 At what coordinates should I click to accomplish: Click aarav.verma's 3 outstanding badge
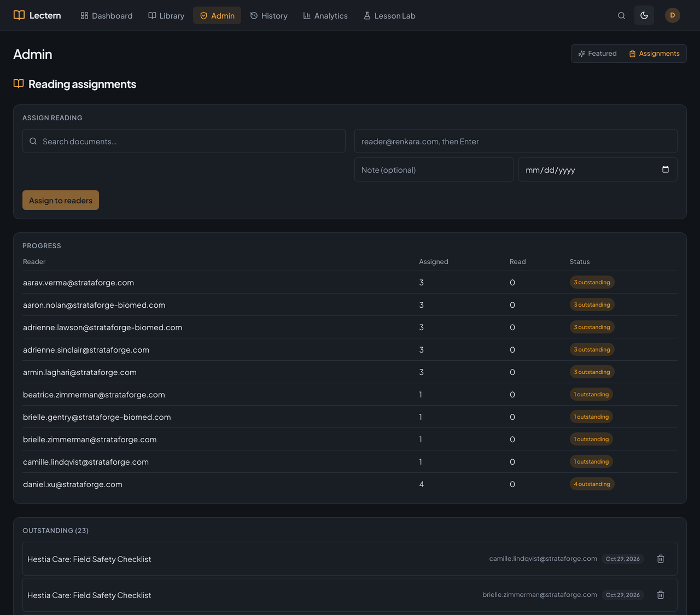592,282
